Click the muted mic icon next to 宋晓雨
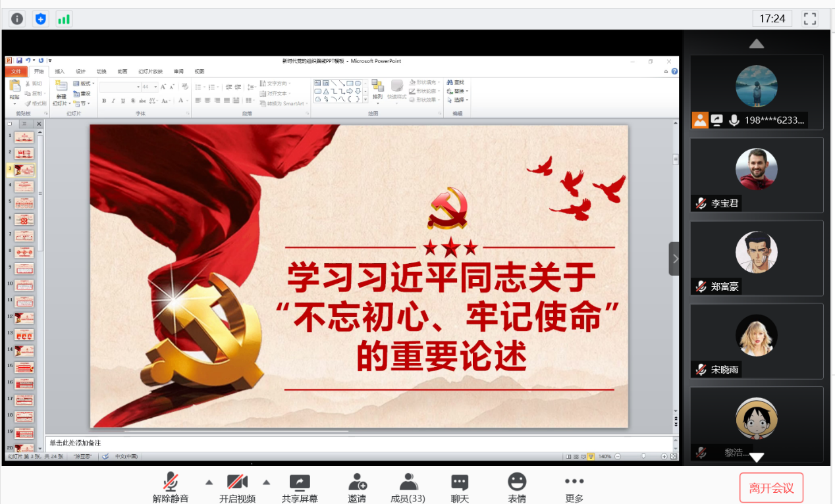The width and height of the screenshot is (835, 504). [x=701, y=369]
